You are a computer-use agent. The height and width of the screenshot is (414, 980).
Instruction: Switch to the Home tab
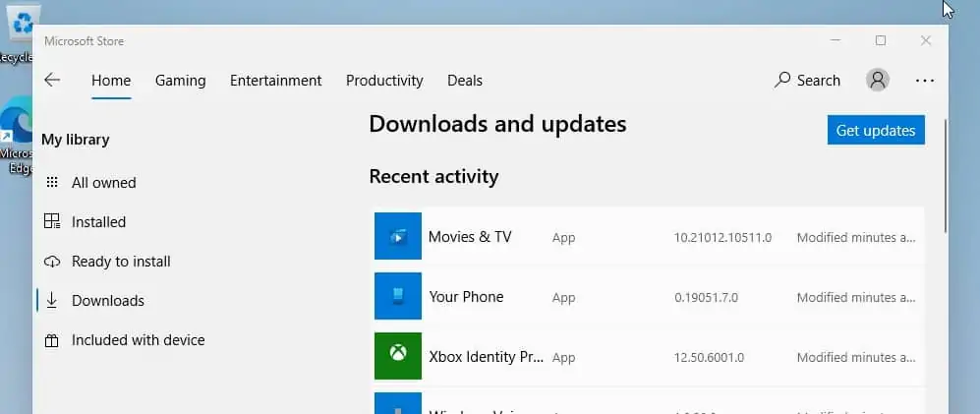tap(111, 81)
